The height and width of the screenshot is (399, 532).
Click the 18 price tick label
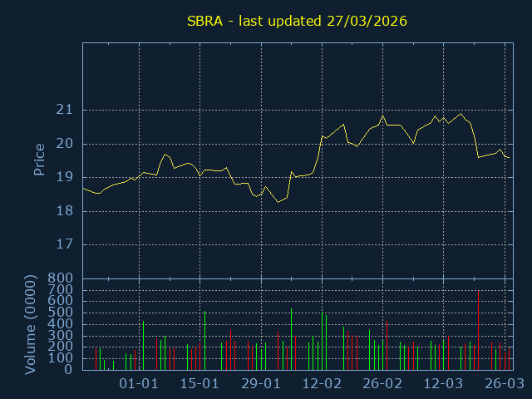[x=65, y=211]
